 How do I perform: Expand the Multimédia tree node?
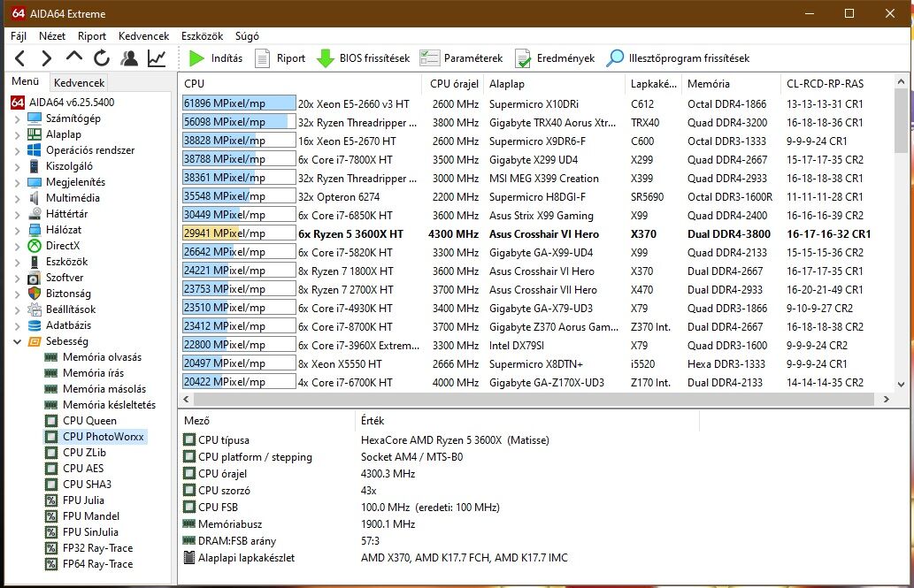[x=17, y=198]
